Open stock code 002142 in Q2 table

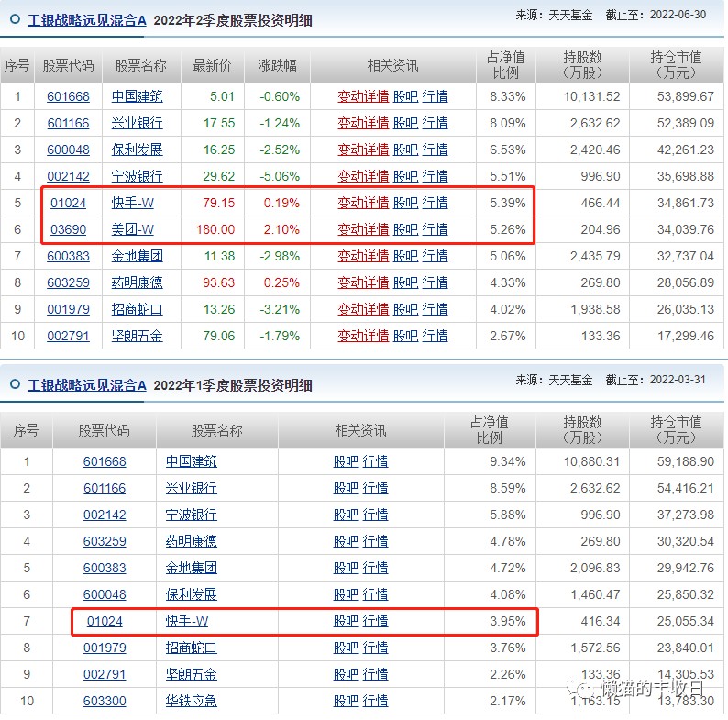click(x=68, y=176)
